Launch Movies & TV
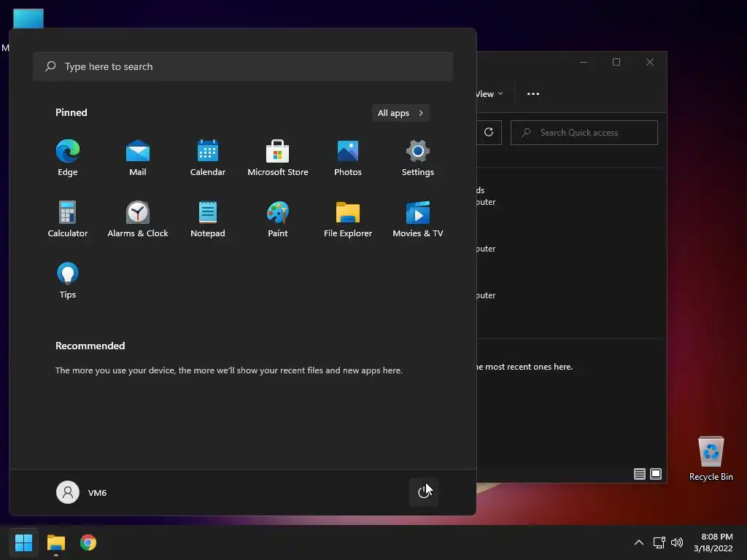The image size is (747, 560). (418, 219)
